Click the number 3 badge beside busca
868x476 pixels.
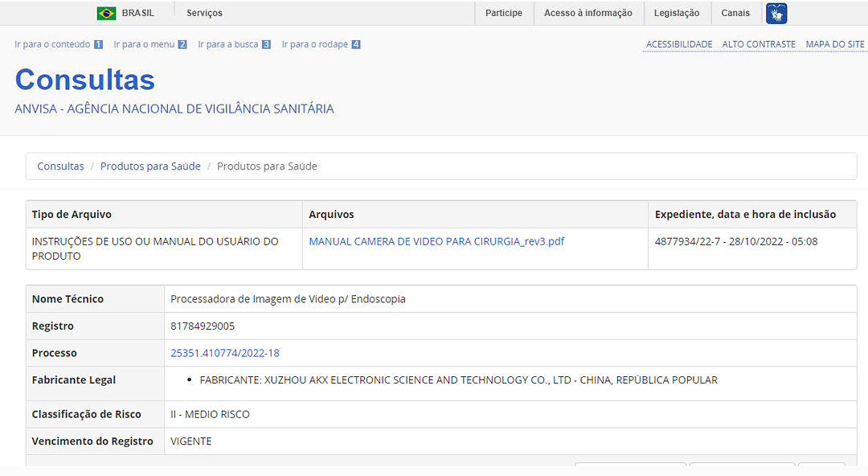coord(266,45)
